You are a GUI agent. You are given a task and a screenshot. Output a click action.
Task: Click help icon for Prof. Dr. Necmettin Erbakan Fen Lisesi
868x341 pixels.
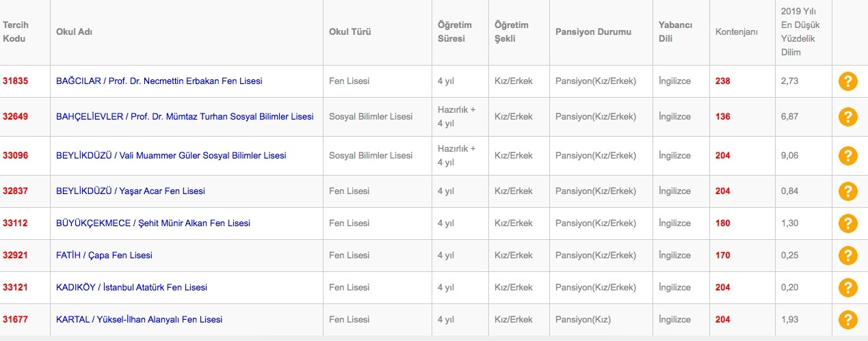(x=847, y=81)
